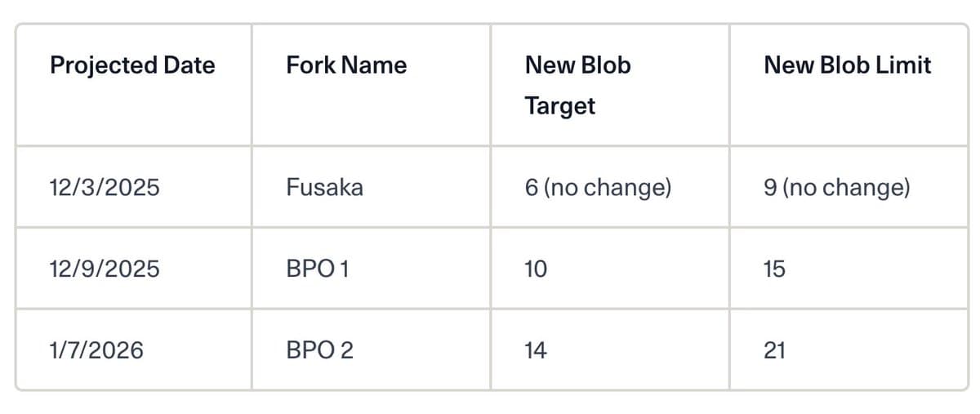Click the word Target in header
This screenshot has width=980, height=414.
(x=559, y=106)
